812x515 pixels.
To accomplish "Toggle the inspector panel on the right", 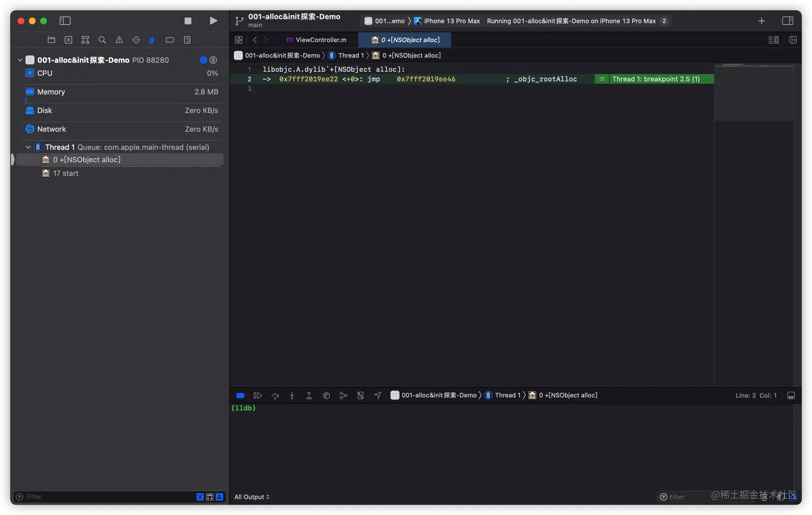I will pos(787,20).
